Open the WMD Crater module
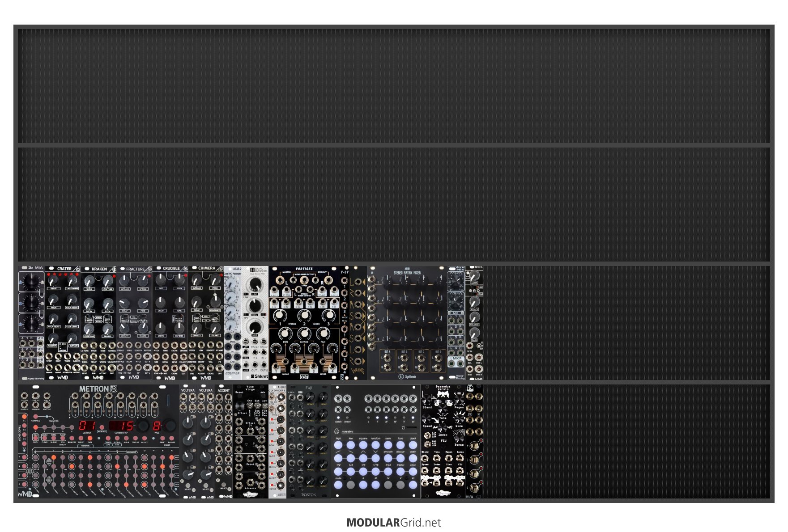The height and width of the screenshot is (532, 788). click(x=63, y=323)
